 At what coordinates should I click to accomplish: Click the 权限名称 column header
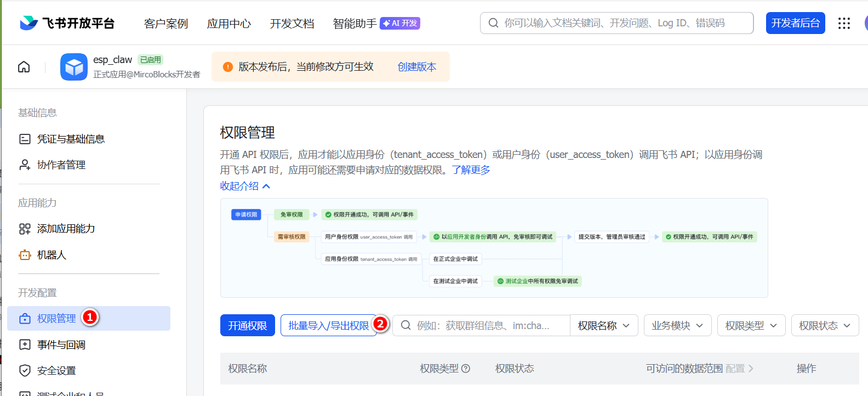coord(248,369)
